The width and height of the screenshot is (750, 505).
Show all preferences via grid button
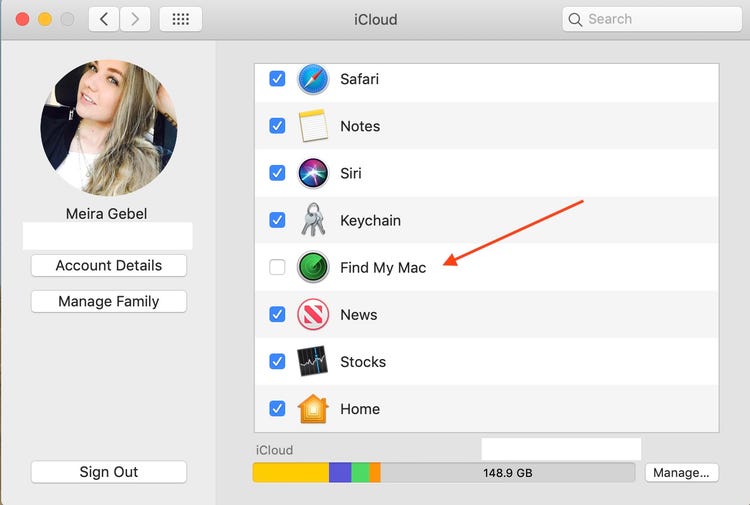[x=180, y=19]
